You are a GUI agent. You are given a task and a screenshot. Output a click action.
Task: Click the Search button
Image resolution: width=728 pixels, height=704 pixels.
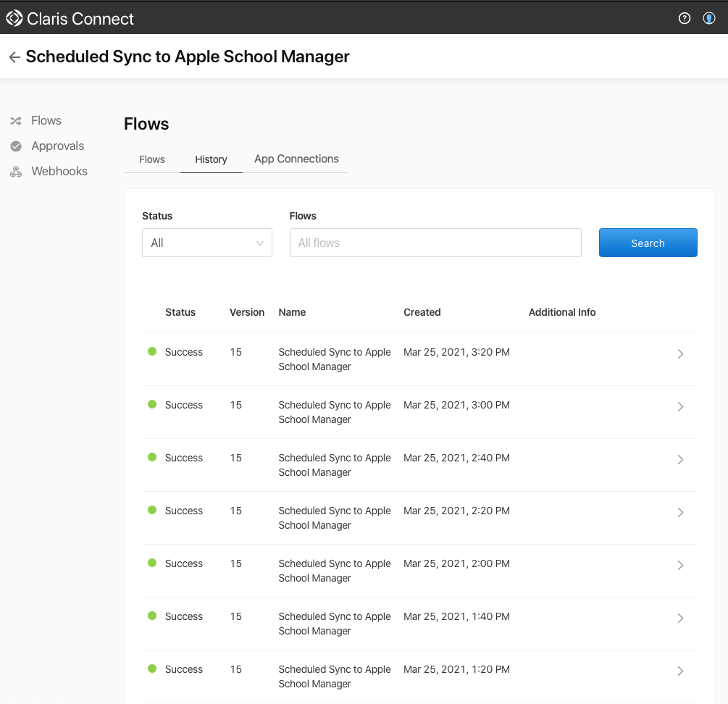(648, 243)
